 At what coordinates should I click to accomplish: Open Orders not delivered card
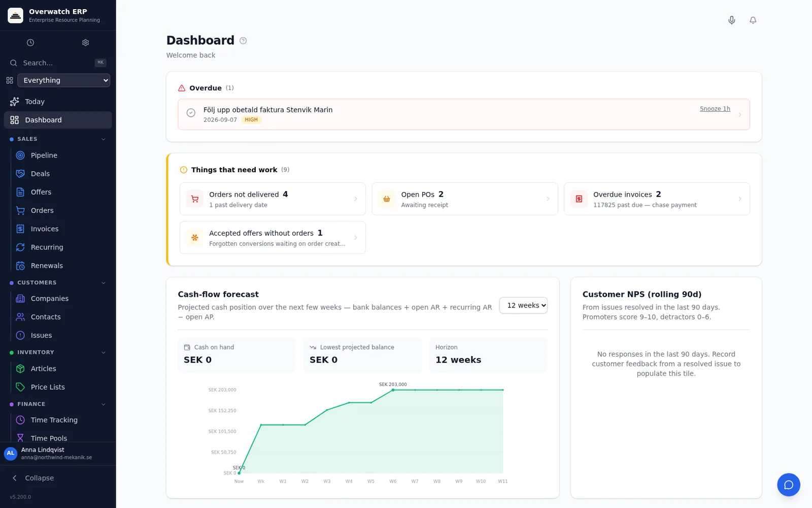[x=273, y=199]
